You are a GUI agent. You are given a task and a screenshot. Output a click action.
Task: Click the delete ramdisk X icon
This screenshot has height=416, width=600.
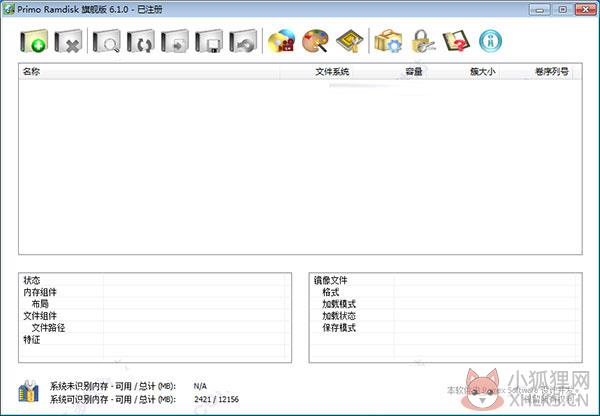pyautogui.click(x=68, y=41)
